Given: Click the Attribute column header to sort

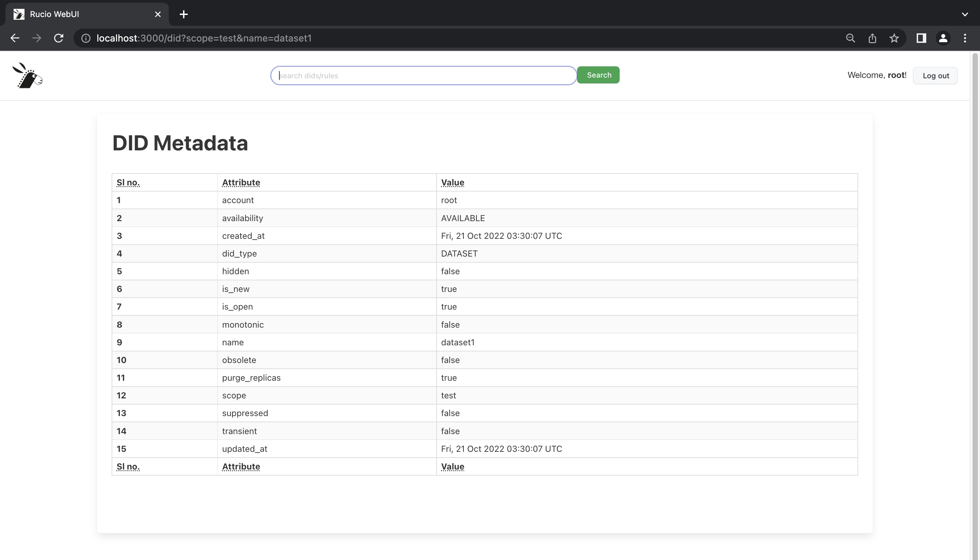Looking at the screenshot, I should point(241,182).
